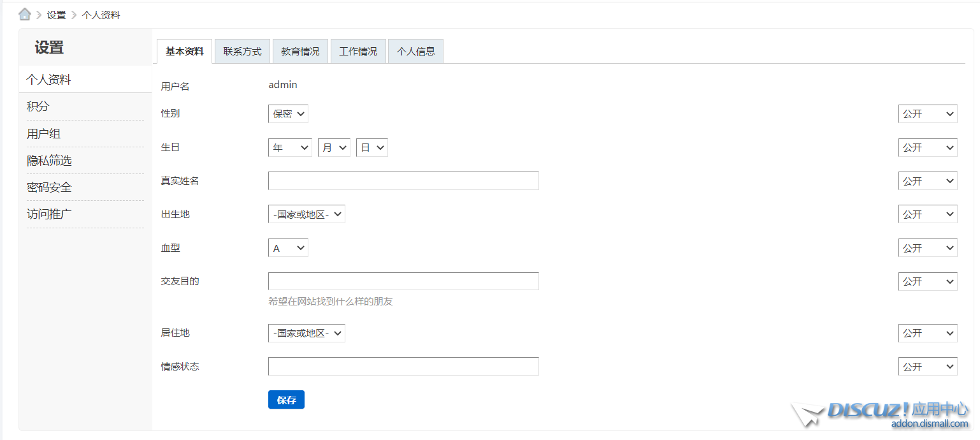
Task: Expand the 年 birthday year dropdown
Action: 290,148
